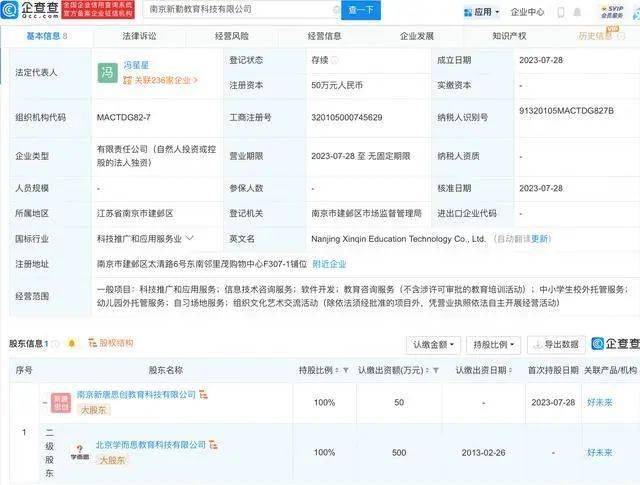Click the green 冯 avatar icon

point(107,73)
